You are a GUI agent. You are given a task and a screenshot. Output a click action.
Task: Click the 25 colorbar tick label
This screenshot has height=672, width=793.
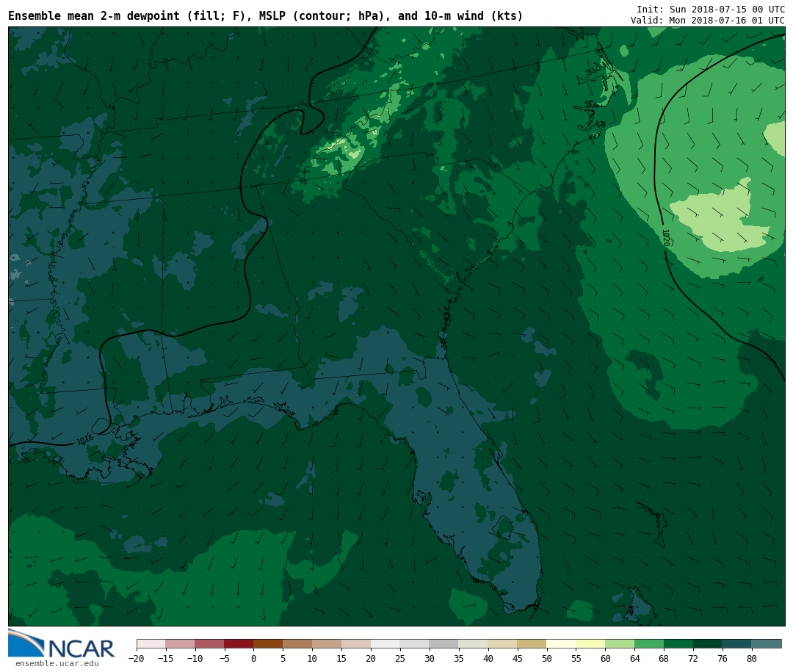pos(401,659)
